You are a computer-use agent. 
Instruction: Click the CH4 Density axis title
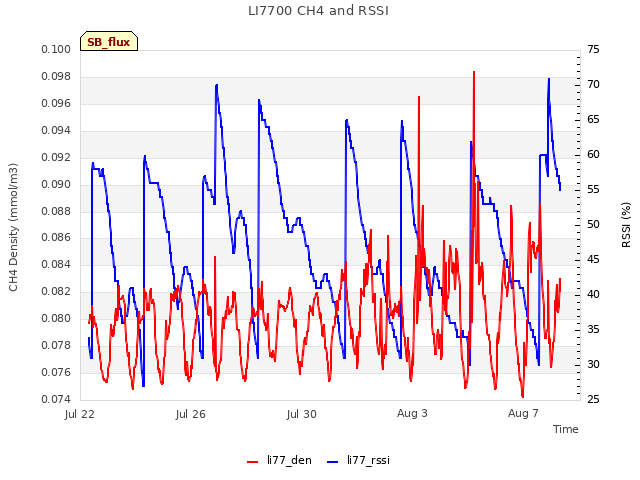pos(13,227)
